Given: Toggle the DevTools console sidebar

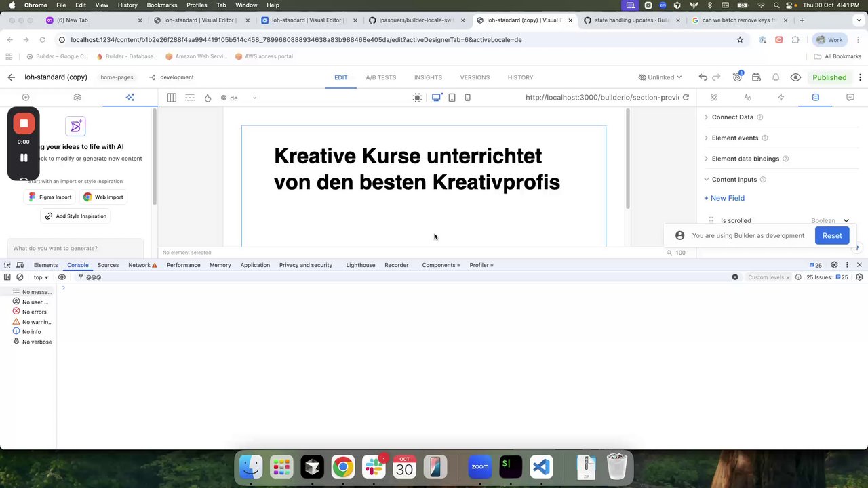Looking at the screenshot, I should pos(7,277).
